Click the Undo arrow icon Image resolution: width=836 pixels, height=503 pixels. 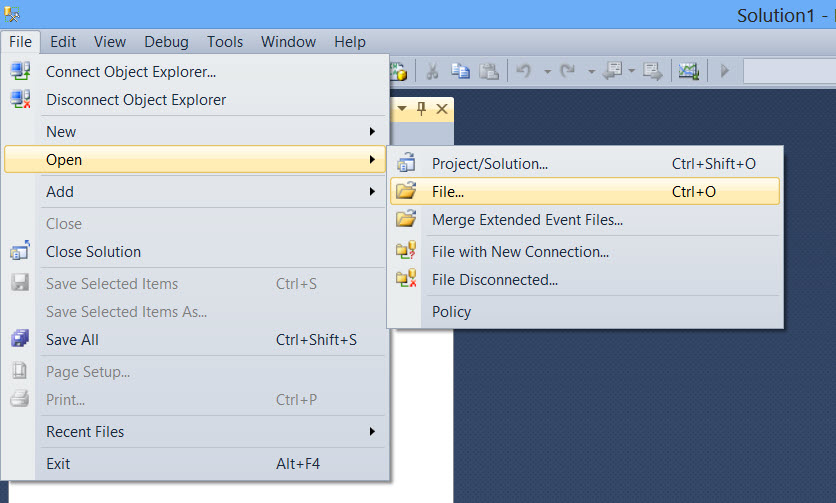coord(523,71)
